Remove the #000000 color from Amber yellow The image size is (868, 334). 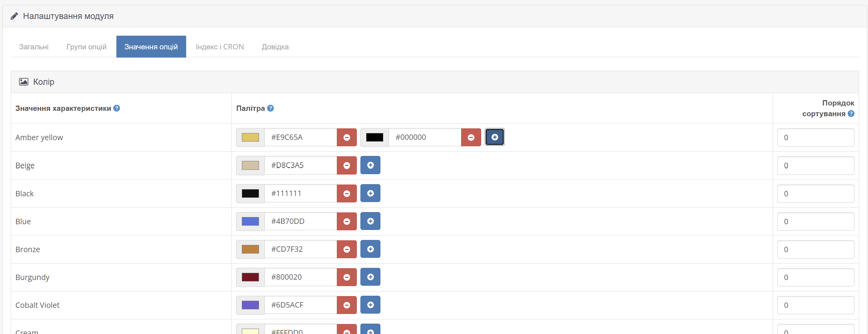click(471, 137)
